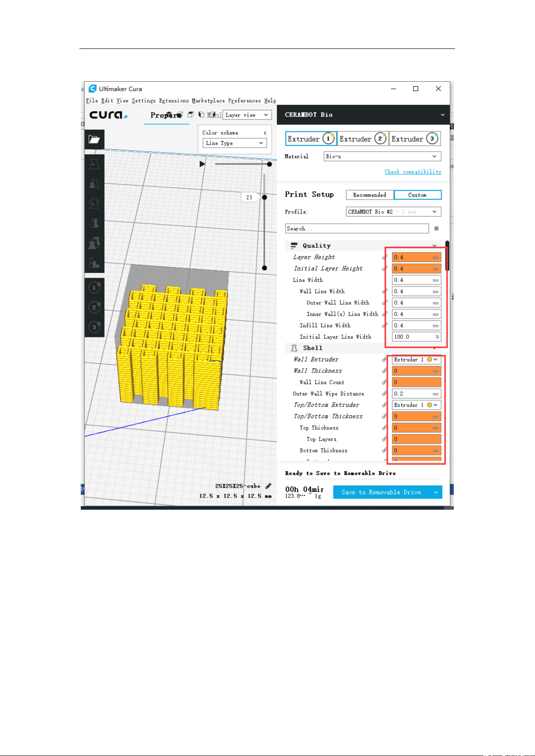Select the Move tool in left toolbar
This screenshot has width=535, height=756.
(x=94, y=164)
